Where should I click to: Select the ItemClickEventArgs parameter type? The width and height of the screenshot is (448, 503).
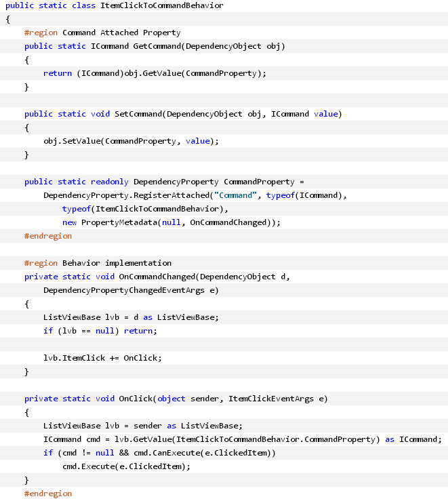(270, 399)
